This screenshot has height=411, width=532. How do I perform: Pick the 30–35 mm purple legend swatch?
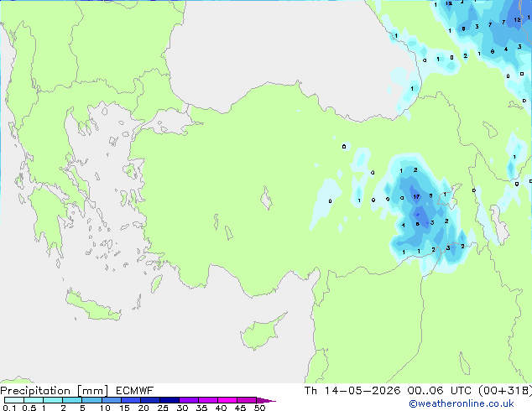(189, 400)
